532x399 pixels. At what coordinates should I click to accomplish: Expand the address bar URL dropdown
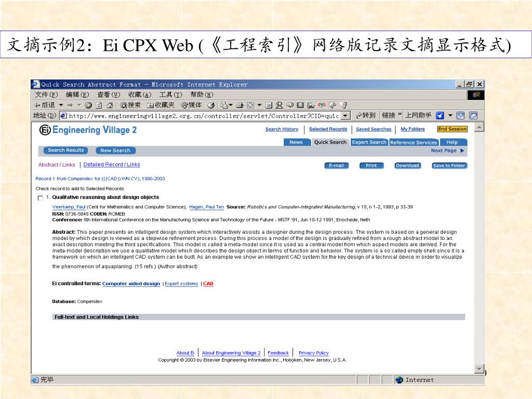pos(345,116)
